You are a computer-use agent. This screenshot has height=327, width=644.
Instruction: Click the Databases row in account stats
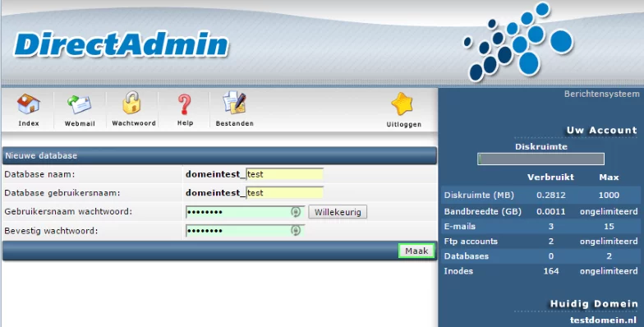[540, 256]
